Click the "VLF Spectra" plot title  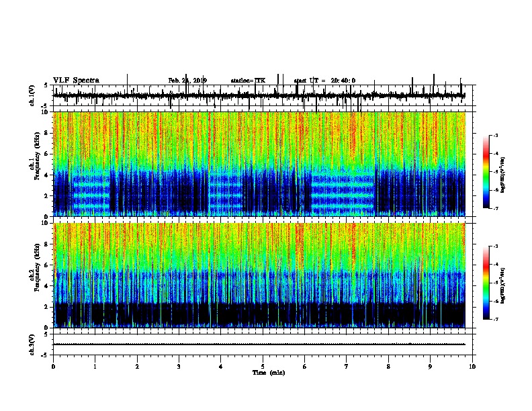76,81
